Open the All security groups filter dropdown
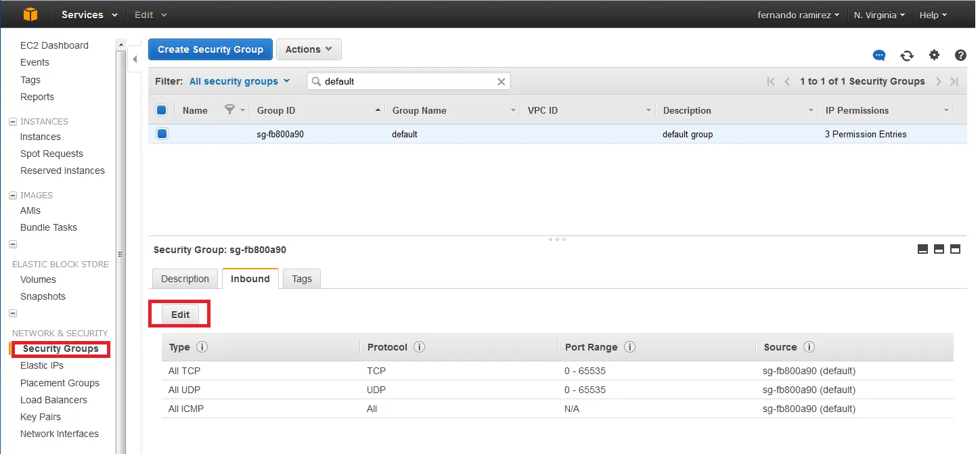 tap(240, 81)
